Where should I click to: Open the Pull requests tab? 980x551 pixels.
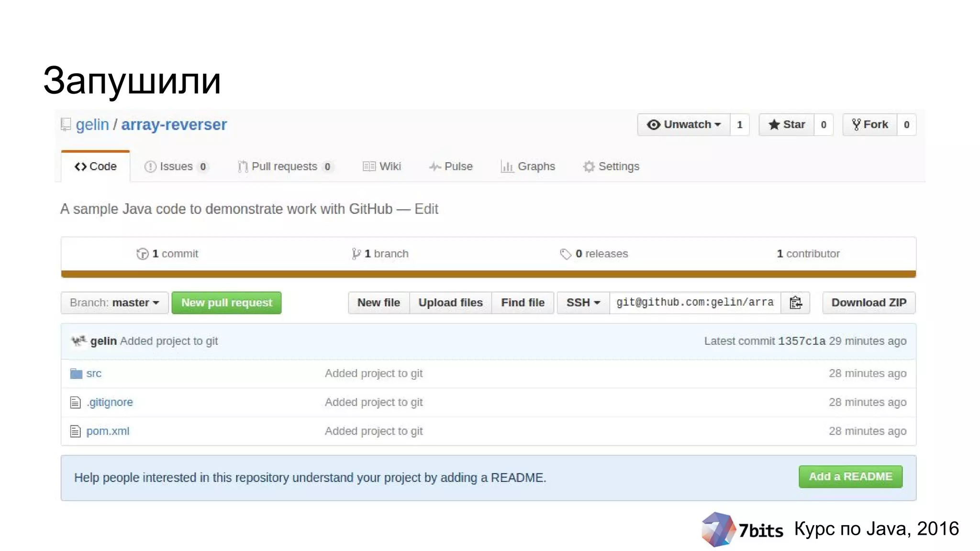[x=285, y=166]
